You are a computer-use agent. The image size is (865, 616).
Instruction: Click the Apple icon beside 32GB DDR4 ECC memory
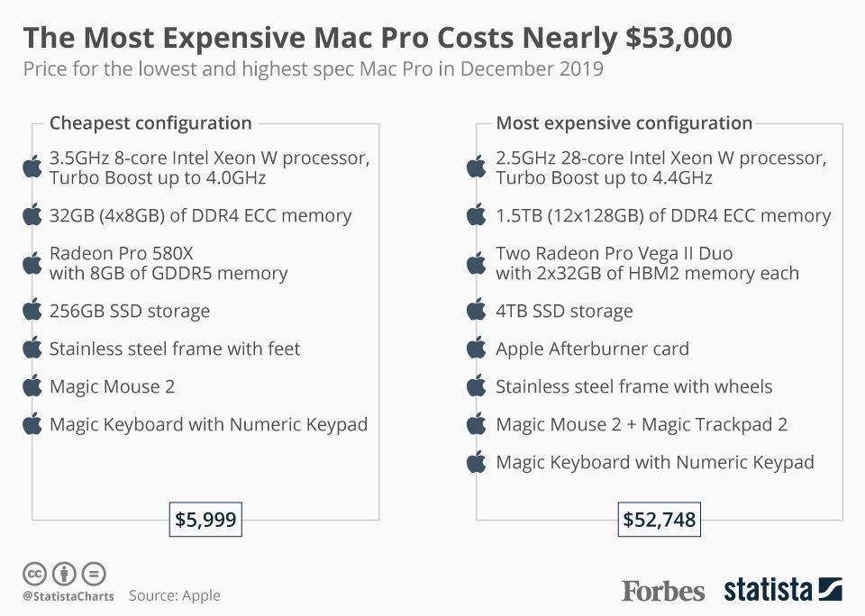point(32,215)
